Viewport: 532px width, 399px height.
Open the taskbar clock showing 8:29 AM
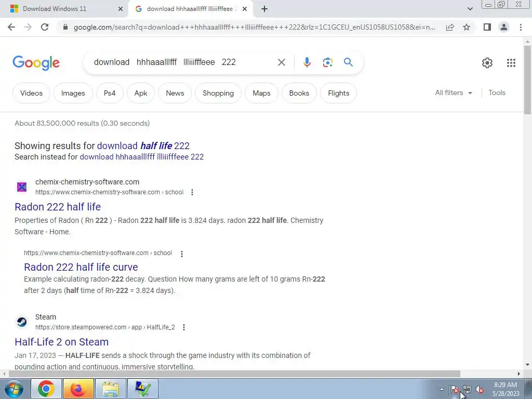[506, 389]
